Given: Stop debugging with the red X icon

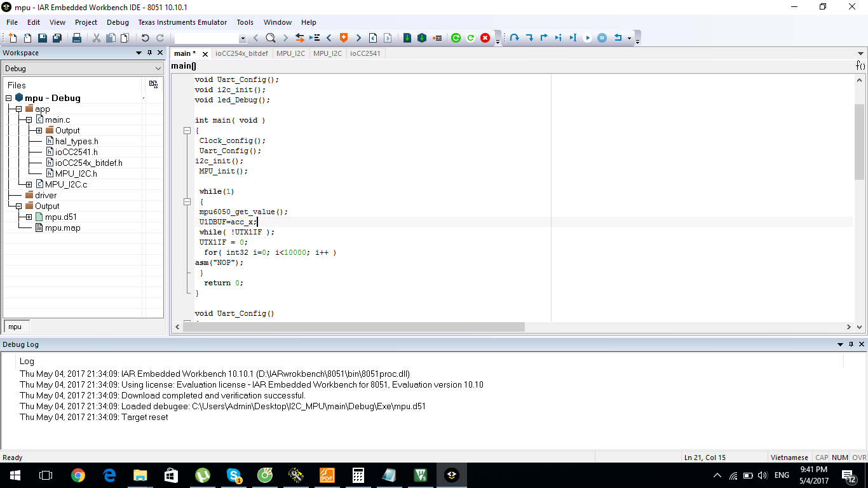Looking at the screenshot, I should tap(485, 38).
